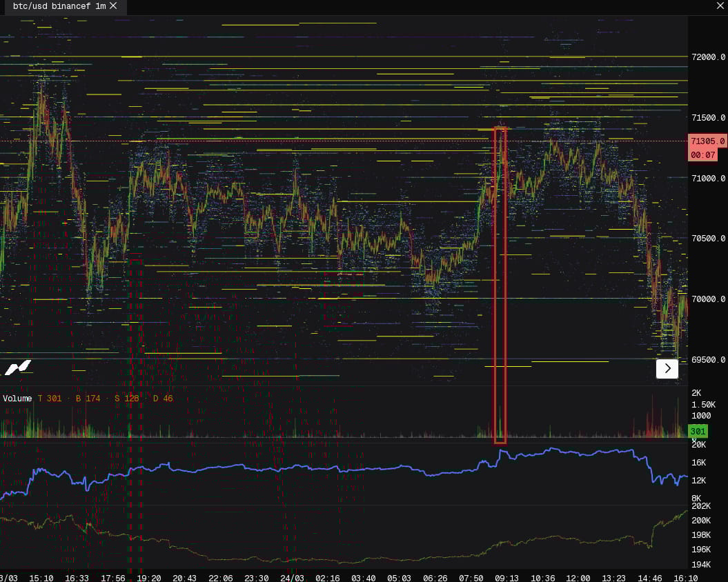Click the 16:33 time axis label
Image resolution: width=728 pixels, height=582 pixels.
tap(77, 578)
